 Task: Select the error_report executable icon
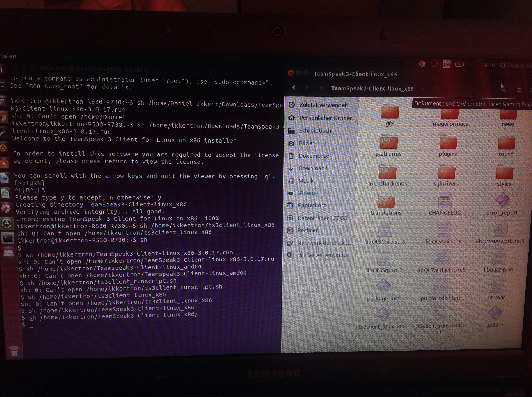[502, 200]
